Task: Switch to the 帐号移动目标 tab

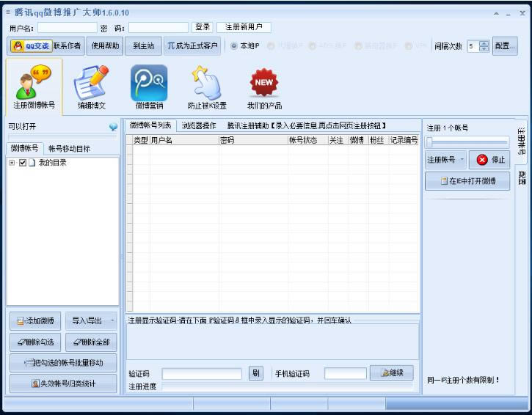Action: click(70, 148)
